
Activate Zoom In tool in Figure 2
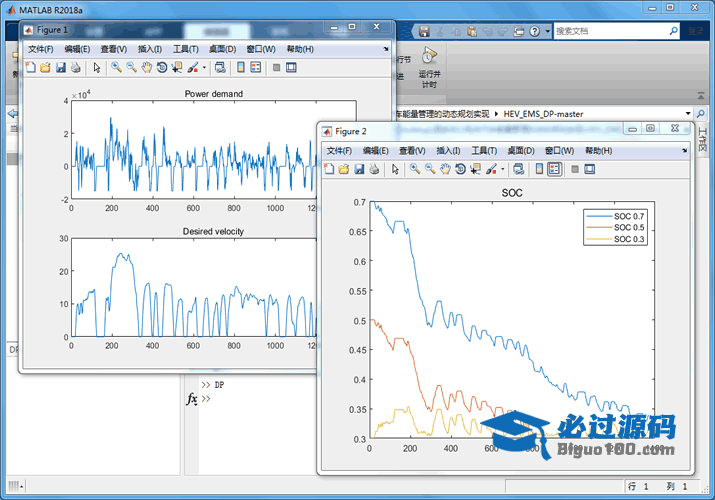pyautogui.click(x=414, y=169)
